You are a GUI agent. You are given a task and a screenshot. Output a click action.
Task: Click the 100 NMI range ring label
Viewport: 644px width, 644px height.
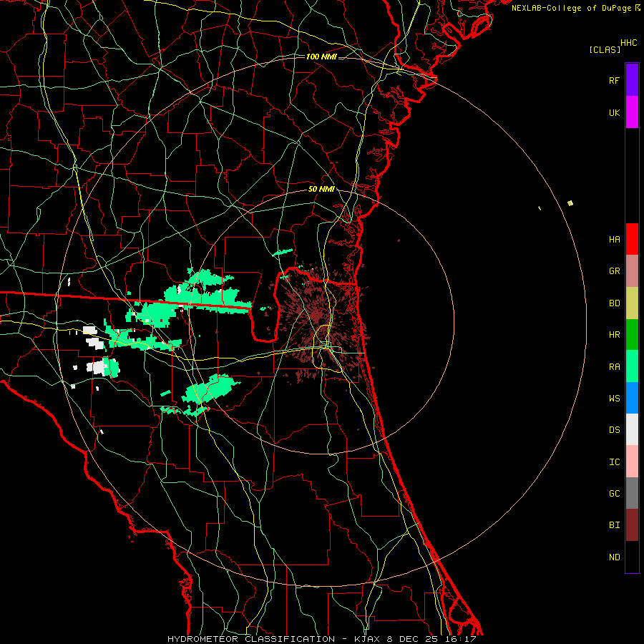tap(321, 57)
